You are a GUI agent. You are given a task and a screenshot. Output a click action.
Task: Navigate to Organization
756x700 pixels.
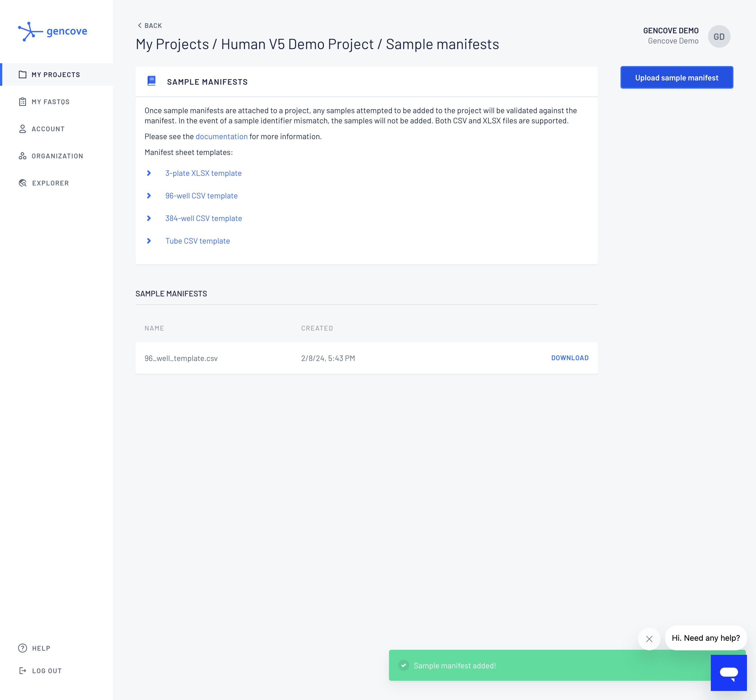(x=57, y=156)
